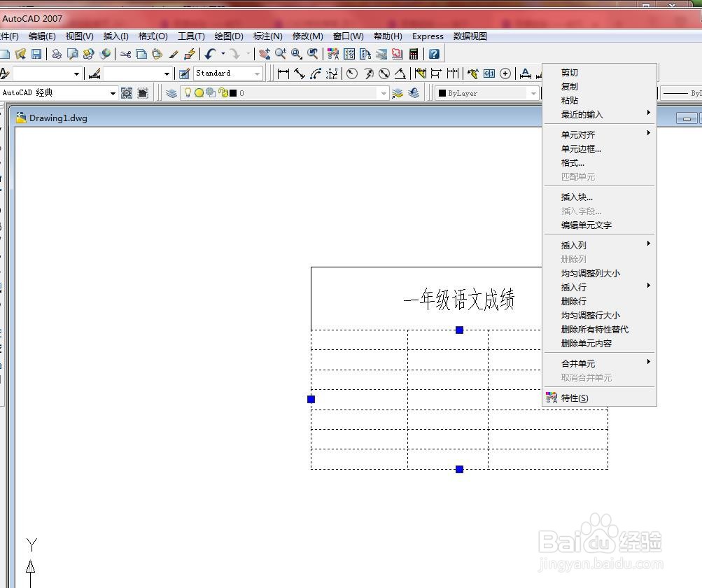Undo the last action
This screenshot has width=702, height=588.
[x=210, y=54]
